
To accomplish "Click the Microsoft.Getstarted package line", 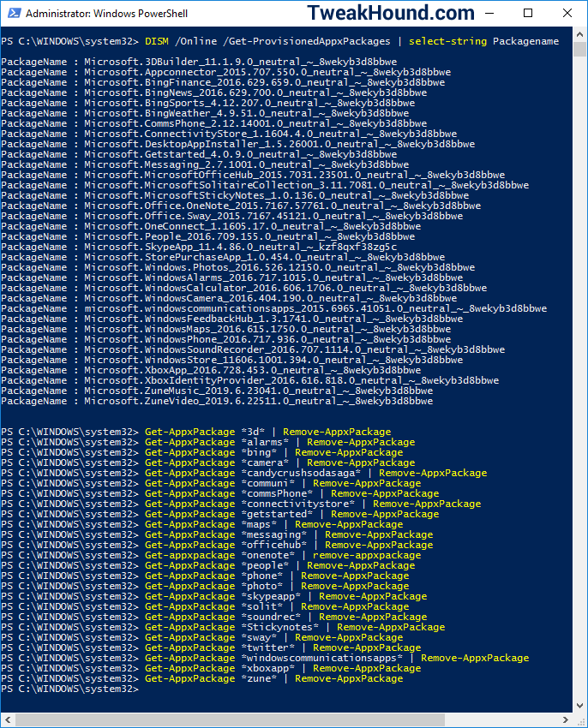I will 199,154.
